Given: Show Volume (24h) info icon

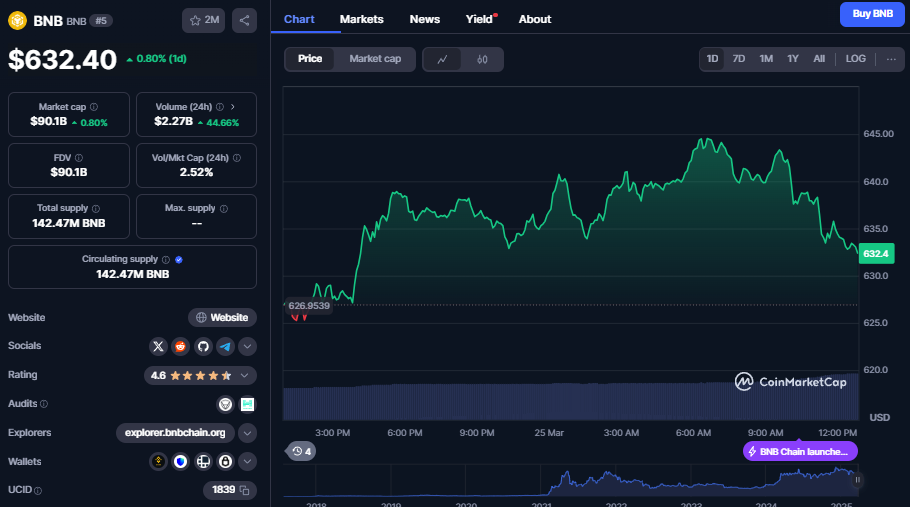Looking at the screenshot, I should pos(220,107).
